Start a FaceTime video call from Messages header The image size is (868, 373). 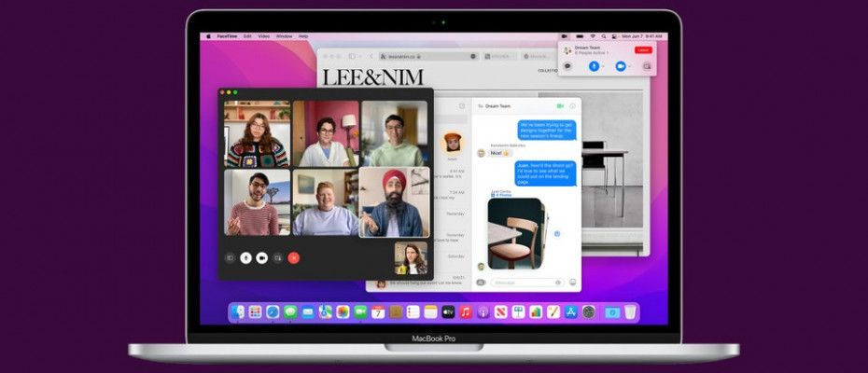tap(560, 105)
